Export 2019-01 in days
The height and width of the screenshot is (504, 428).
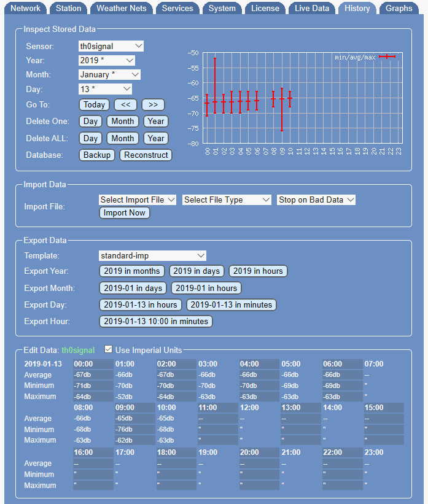(133, 289)
